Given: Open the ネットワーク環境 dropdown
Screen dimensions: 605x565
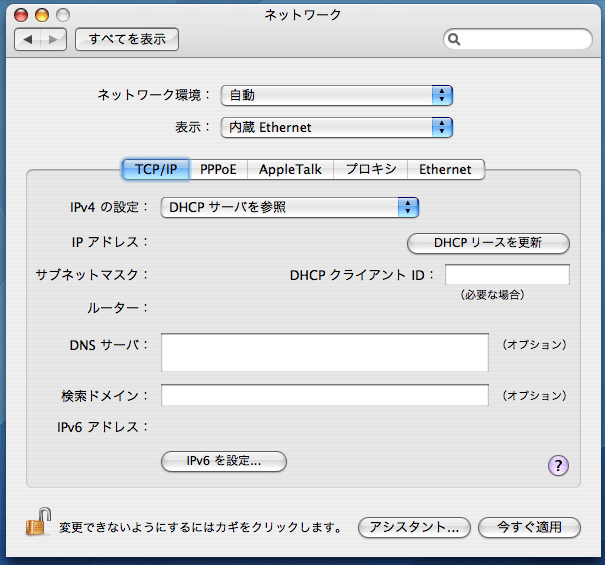Looking at the screenshot, I should pyautogui.click(x=337, y=95).
